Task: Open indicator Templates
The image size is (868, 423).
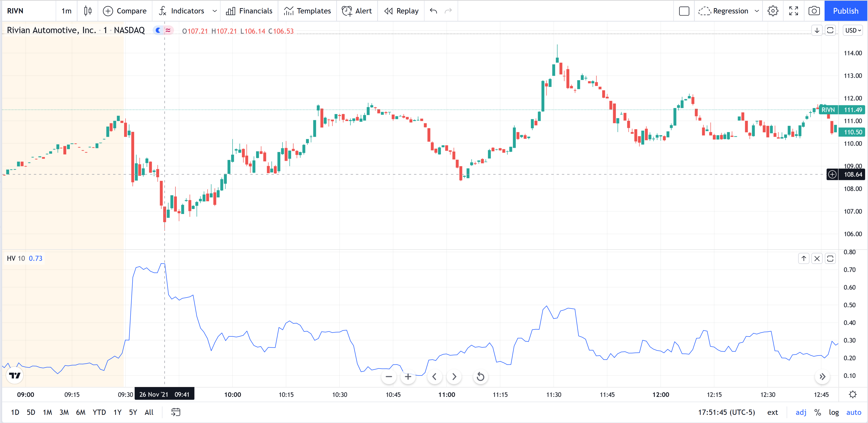Action: click(x=307, y=11)
